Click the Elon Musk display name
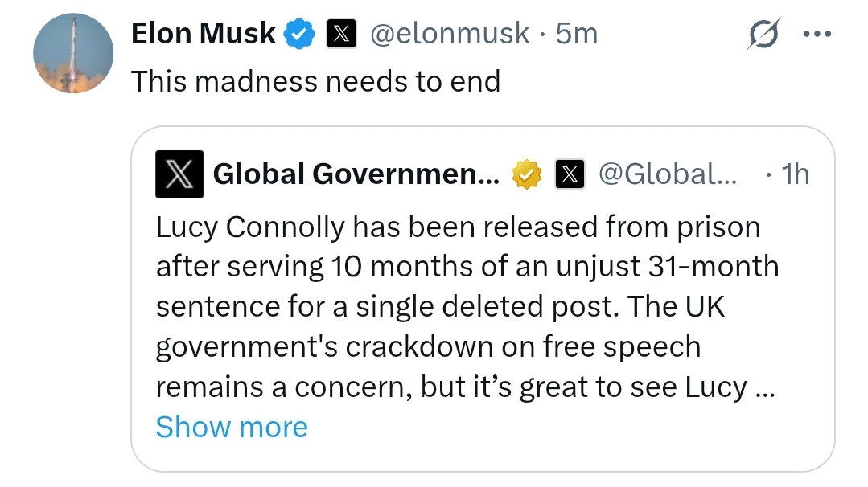This screenshot has height=487, width=868. [203, 35]
